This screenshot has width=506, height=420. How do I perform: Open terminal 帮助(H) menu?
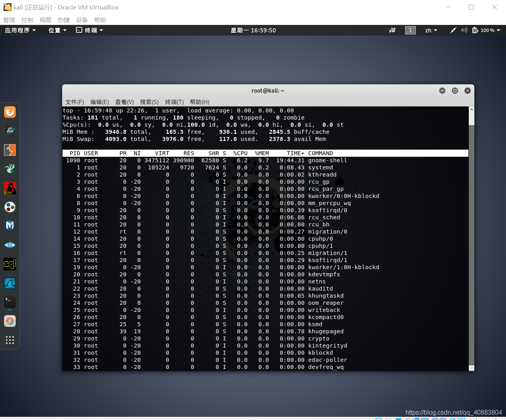[200, 102]
